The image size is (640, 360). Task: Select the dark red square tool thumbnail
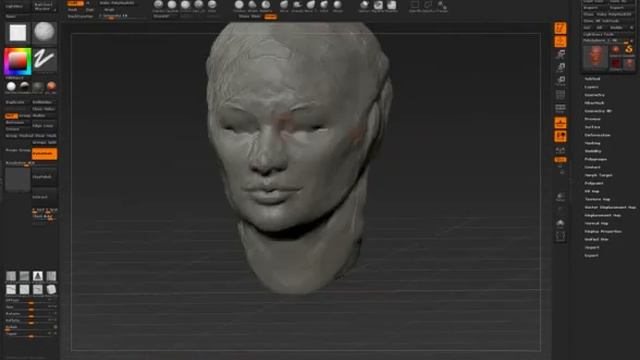click(616, 63)
